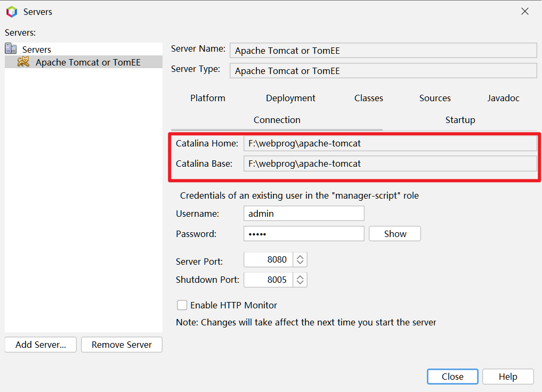Close the Servers dialog with Close button
The image size is (542, 392).
click(x=452, y=377)
